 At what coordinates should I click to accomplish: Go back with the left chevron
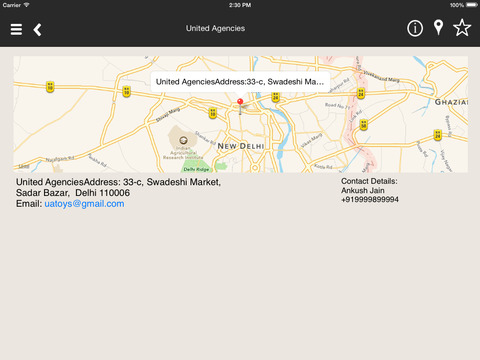[x=37, y=30]
